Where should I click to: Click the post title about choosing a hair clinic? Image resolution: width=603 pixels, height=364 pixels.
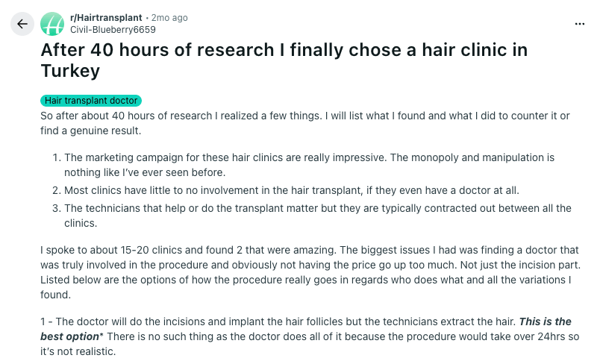point(284,51)
